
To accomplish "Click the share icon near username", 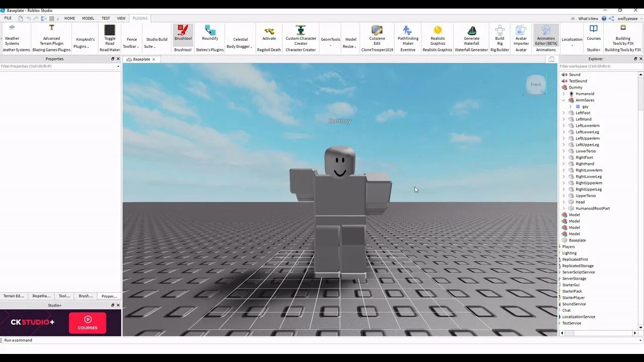I will coord(611,19).
